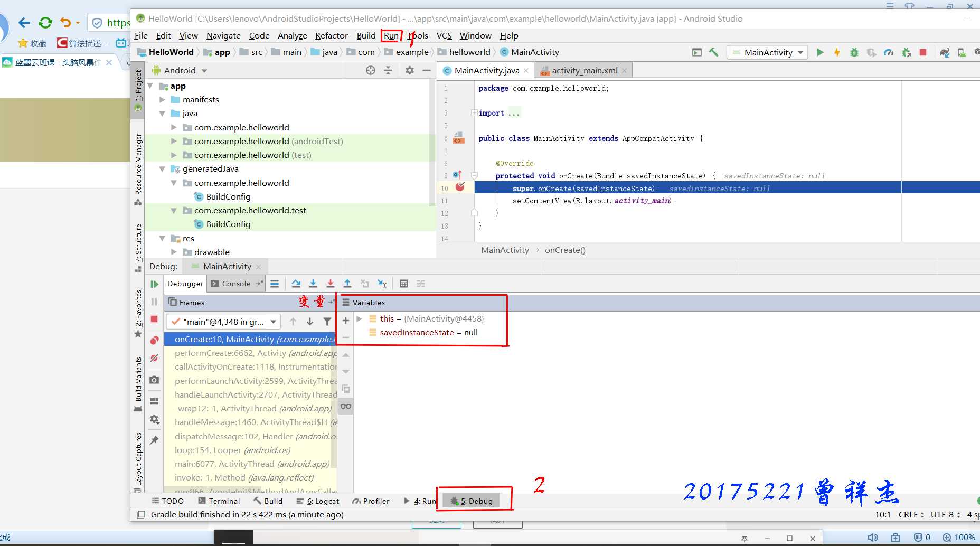Open AVD Manager phone icon
The image size is (980, 546).
962,52
